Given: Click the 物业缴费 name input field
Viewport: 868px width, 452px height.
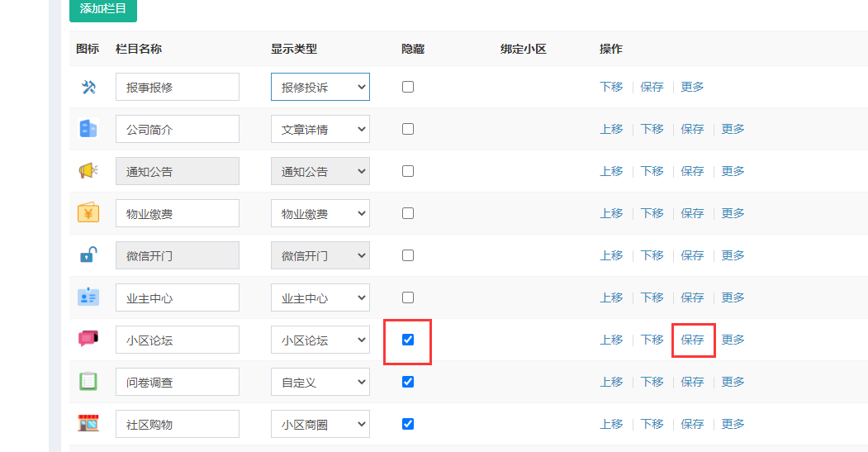Looking at the screenshot, I should [178, 213].
